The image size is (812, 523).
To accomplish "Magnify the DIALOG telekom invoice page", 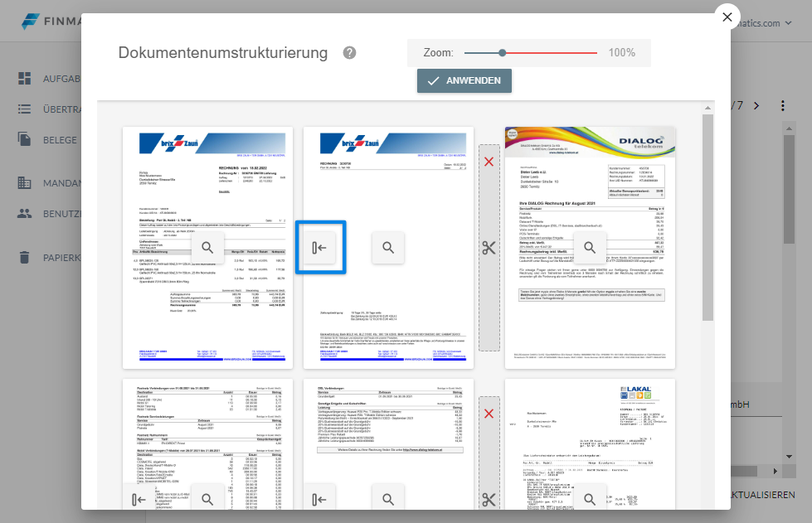I will pos(590,248).
